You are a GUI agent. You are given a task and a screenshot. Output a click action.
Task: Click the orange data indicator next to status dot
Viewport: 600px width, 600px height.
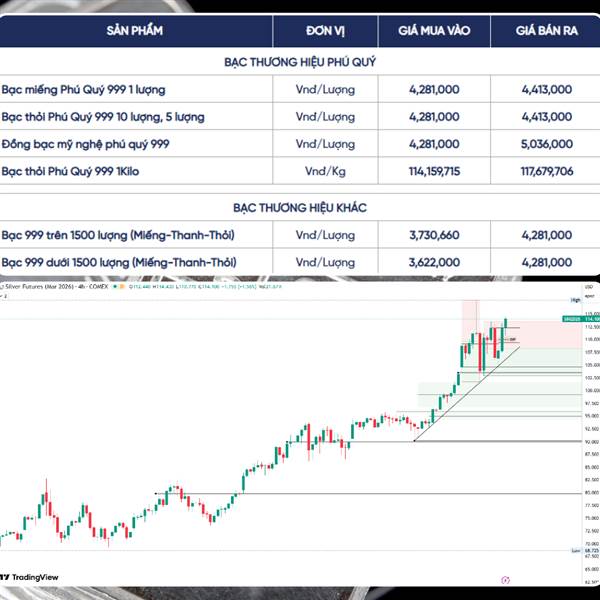coord(122,286)
